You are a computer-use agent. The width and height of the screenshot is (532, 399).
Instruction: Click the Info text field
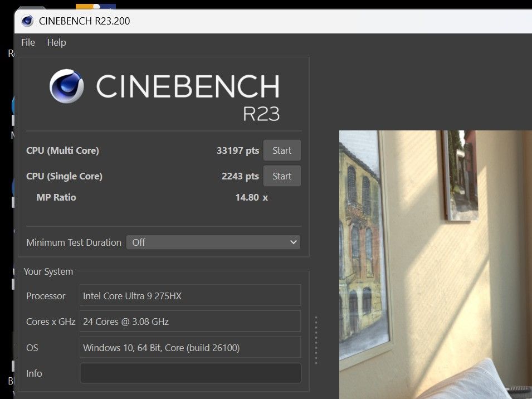[x=190, y=373]
